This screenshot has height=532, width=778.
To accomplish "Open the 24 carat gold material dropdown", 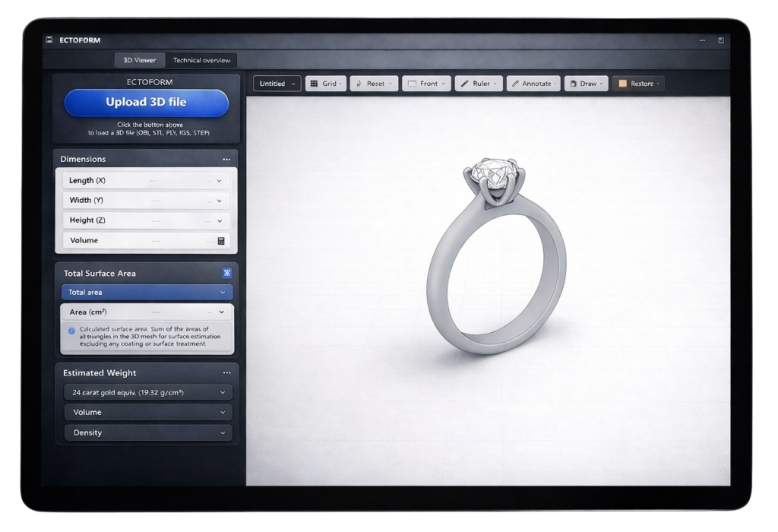I will 147,393.
